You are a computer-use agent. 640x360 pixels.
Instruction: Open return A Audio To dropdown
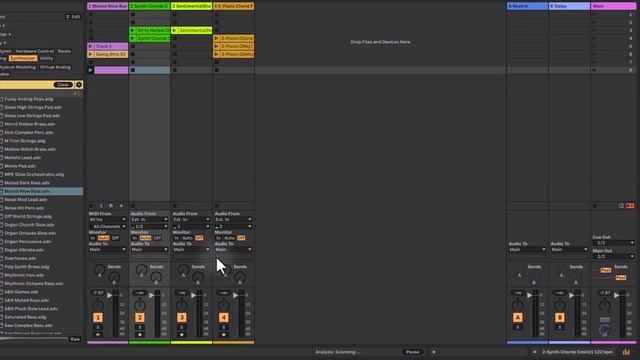(527, 249)
